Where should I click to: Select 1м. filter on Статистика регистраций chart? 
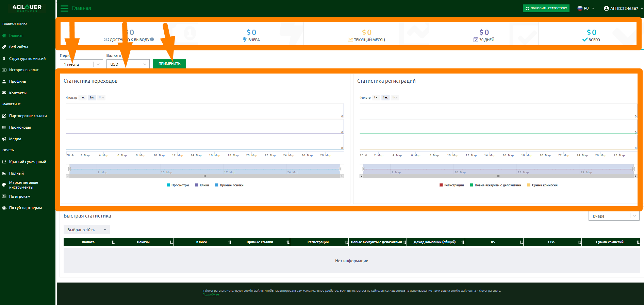(385, 97)
